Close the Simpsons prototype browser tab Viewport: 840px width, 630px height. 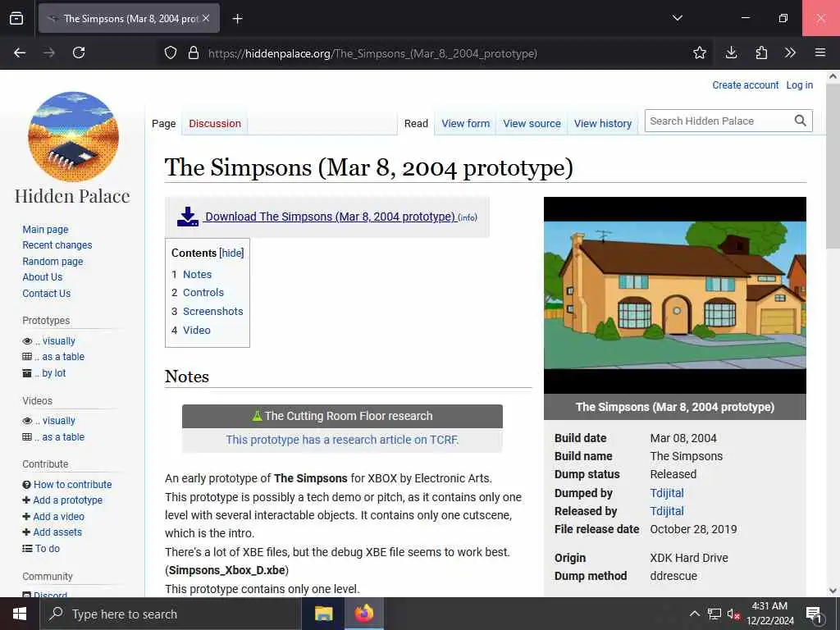[206, 18]
